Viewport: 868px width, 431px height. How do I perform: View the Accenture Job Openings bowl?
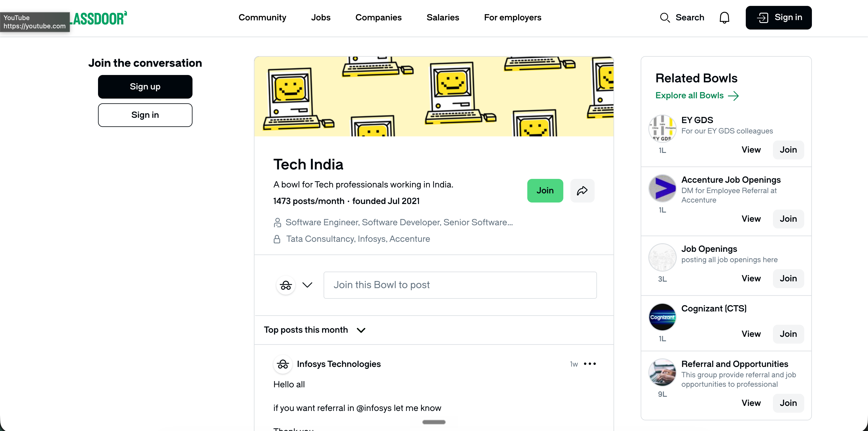click(x=751, y=219)
